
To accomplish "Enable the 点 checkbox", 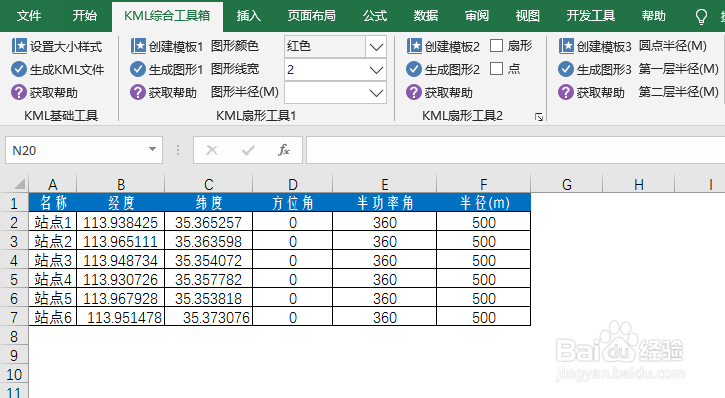I will [496, 69].
